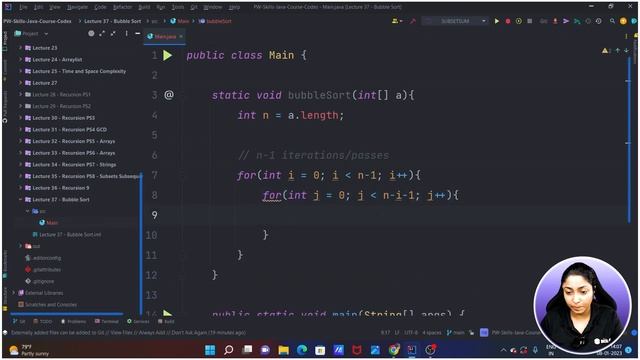Select Main file in project tree
Image resolution: width=640 pixels, height=360 pixels.
point(49,223)
